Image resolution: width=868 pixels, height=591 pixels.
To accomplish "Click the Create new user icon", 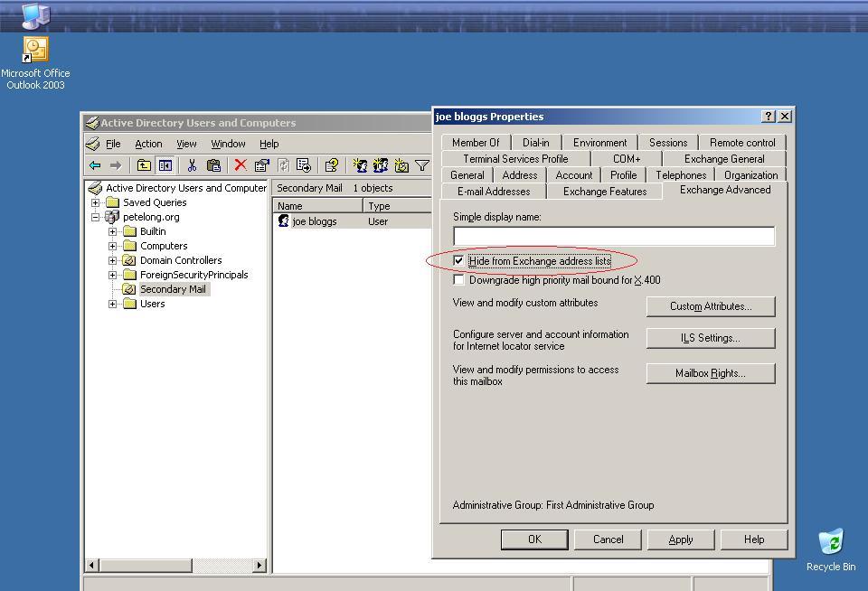I will click(360, 164).
